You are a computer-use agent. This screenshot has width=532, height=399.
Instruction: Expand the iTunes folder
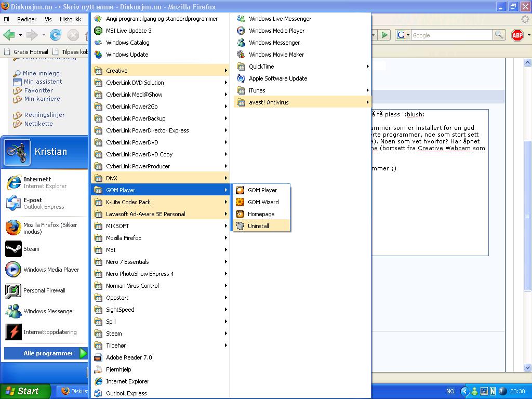(x=302, y=90)
